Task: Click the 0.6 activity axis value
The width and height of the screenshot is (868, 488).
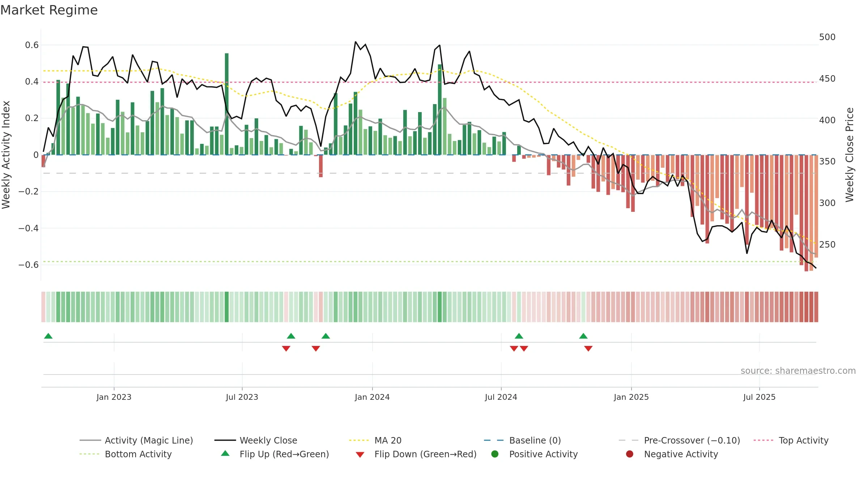Action: pyautogui.click(x=32, y=45)
